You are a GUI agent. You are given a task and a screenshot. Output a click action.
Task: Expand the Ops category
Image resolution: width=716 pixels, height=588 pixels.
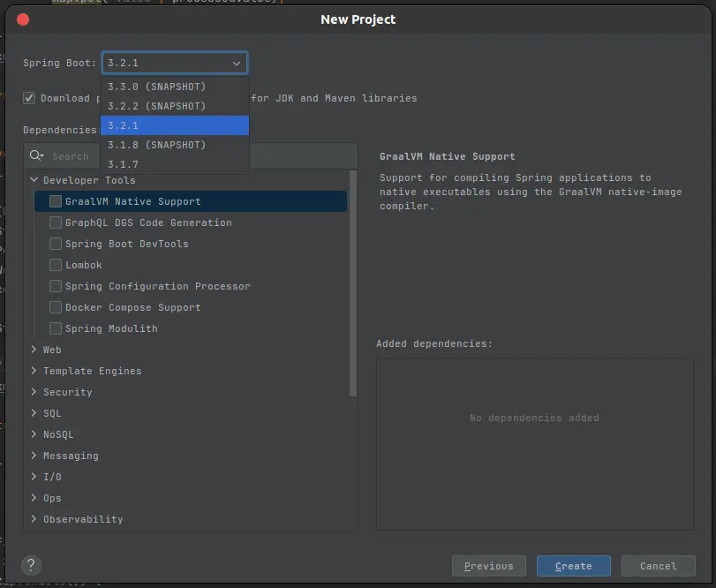point(34,498)
